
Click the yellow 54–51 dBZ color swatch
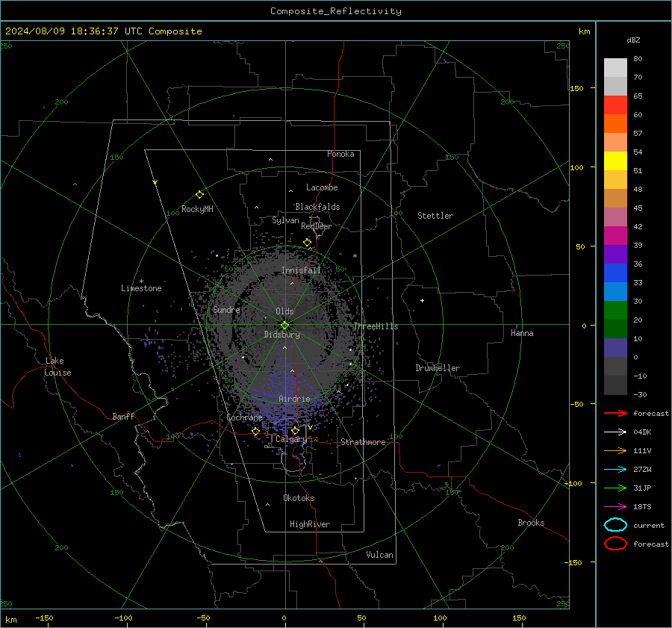click(615, 161)
